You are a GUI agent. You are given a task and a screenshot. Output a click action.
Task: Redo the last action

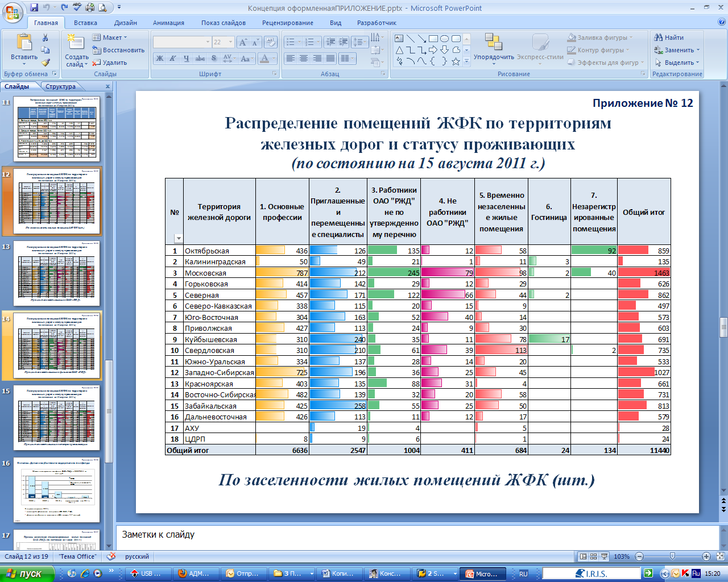(64, 8)
